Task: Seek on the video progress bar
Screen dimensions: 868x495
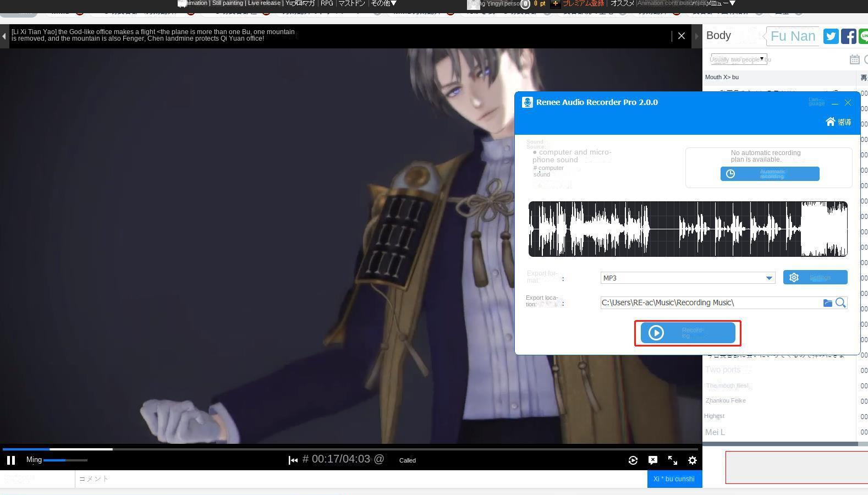Action: [351, 449]
